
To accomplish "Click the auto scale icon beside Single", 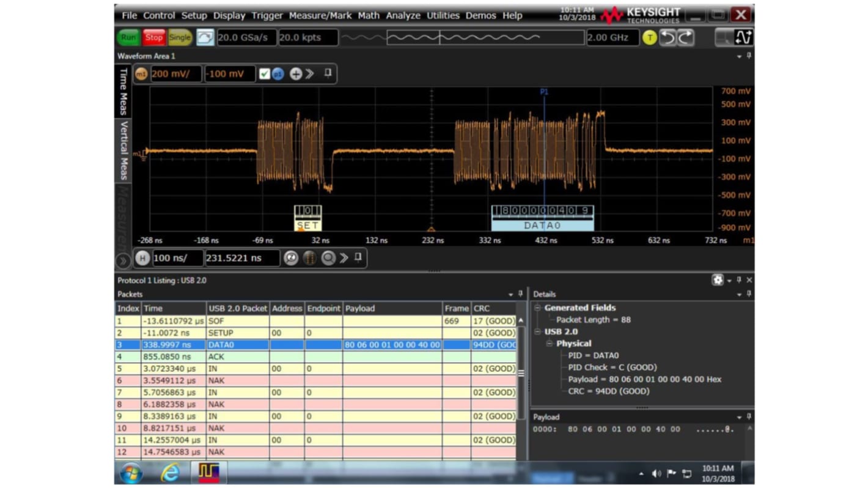I will (205, 37).
